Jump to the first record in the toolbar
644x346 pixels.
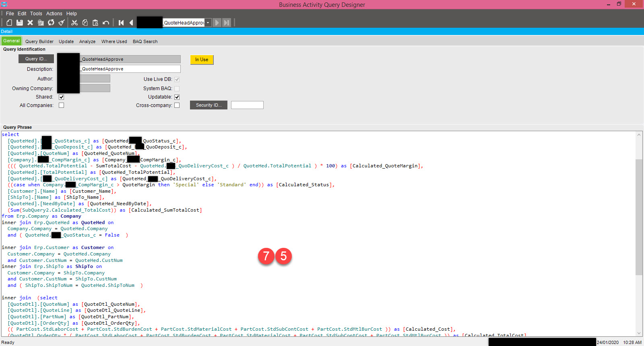[121, 23]
